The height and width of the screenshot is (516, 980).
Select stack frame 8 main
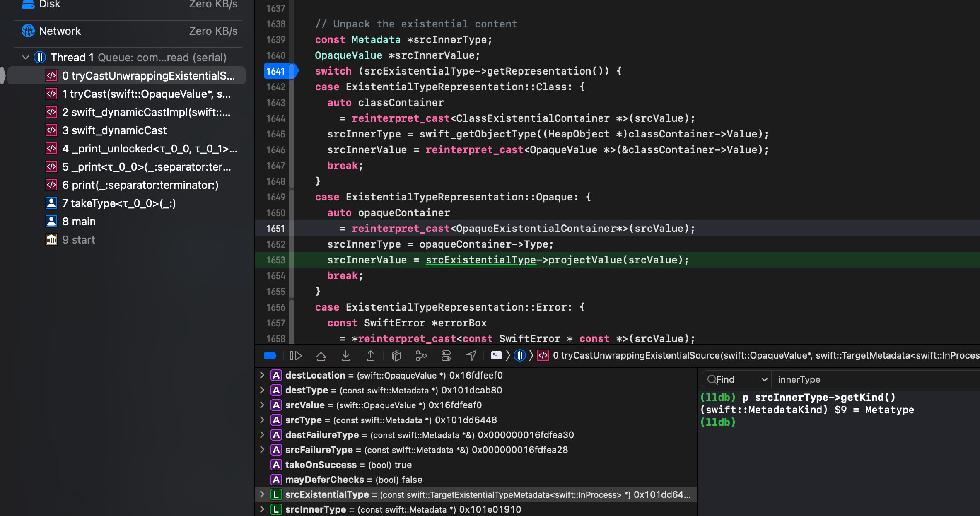[x=127, y=222]
